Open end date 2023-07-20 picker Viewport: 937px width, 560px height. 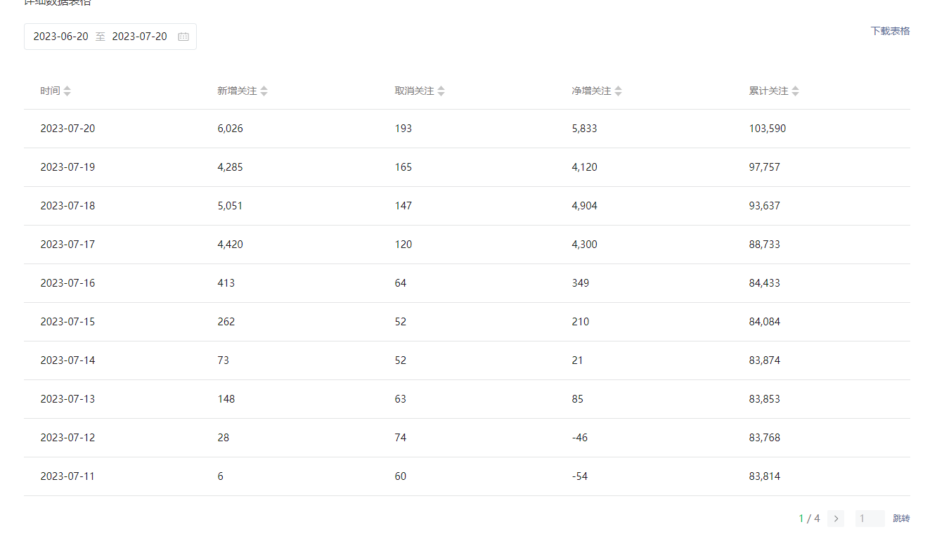point(140,37)
